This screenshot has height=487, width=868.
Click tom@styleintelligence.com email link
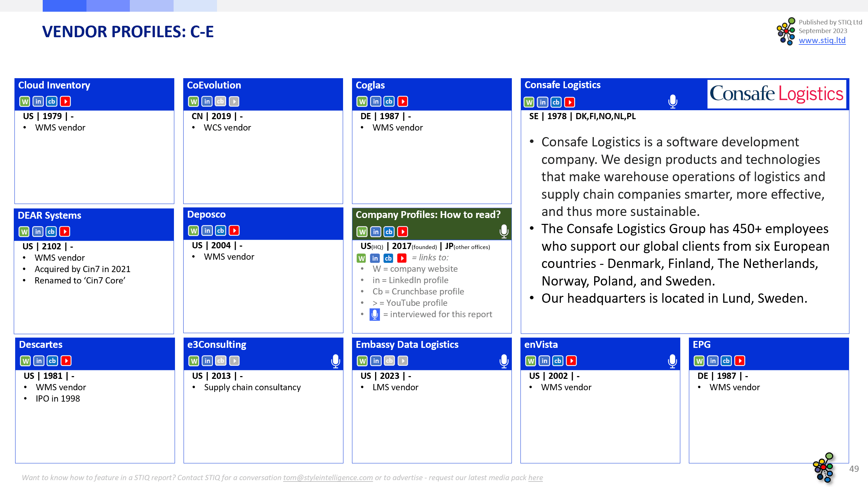coord(328,478)
